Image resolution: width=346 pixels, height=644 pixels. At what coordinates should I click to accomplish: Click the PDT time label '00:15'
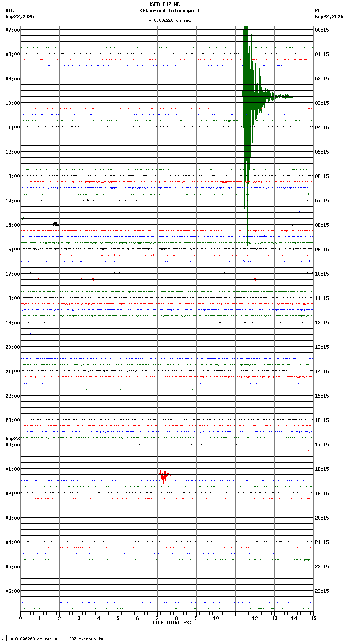[322, 30]
